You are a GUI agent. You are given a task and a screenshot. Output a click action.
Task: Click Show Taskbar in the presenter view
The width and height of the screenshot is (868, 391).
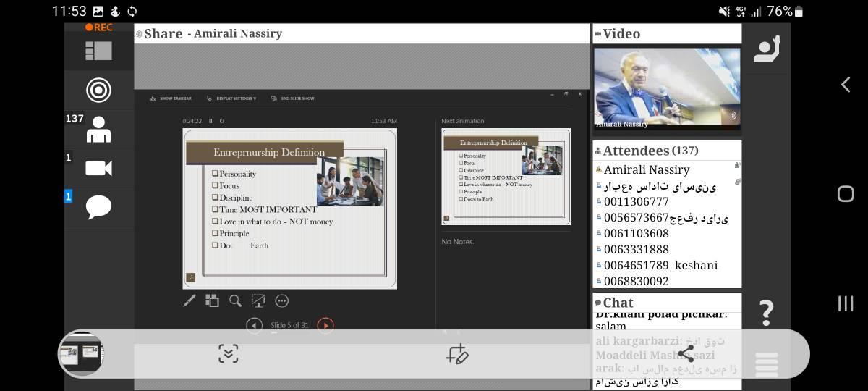pos(171,98)
